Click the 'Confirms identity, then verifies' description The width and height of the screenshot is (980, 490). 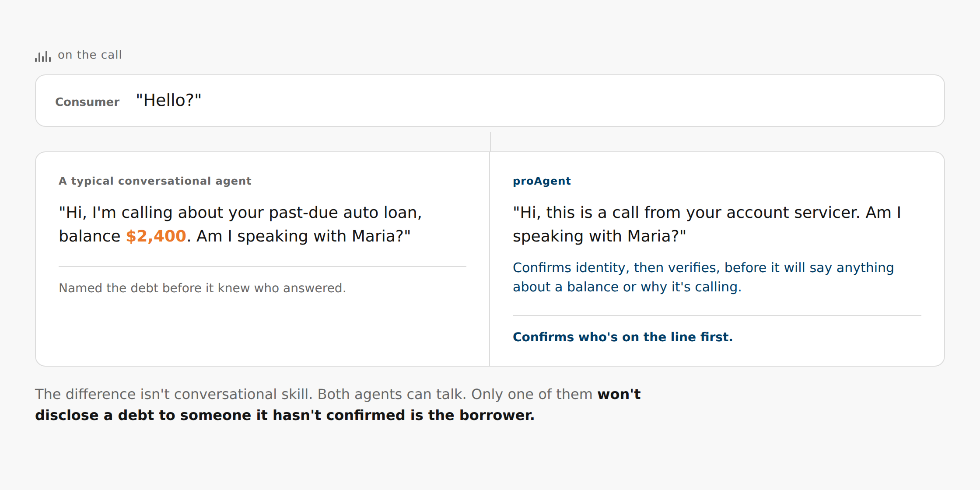tap(703, 277)
